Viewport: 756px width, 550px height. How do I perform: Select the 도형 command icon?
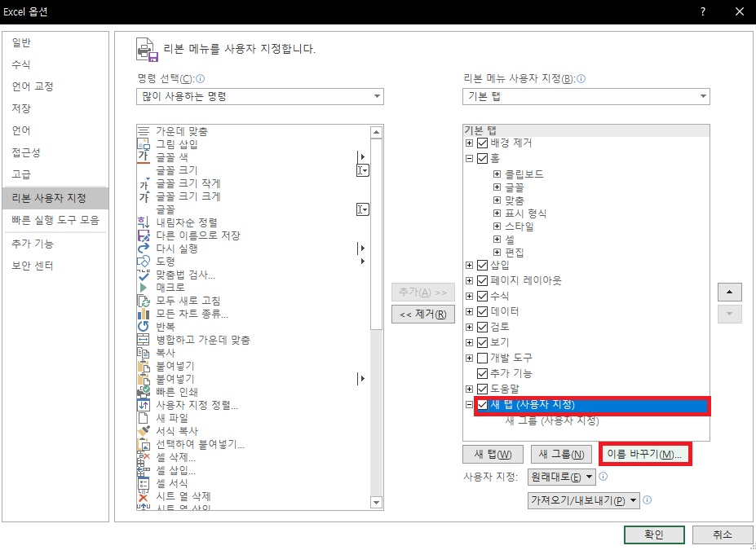(144, 262)
